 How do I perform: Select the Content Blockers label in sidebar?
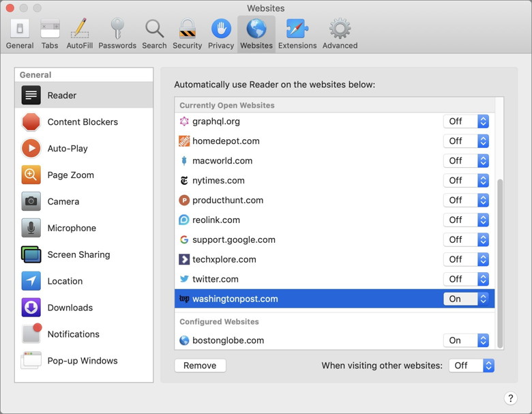pyautogui.click(x=83, y=122)
